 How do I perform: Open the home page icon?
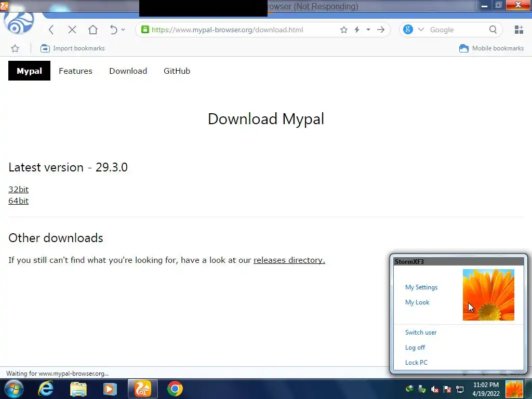(92, 30)
